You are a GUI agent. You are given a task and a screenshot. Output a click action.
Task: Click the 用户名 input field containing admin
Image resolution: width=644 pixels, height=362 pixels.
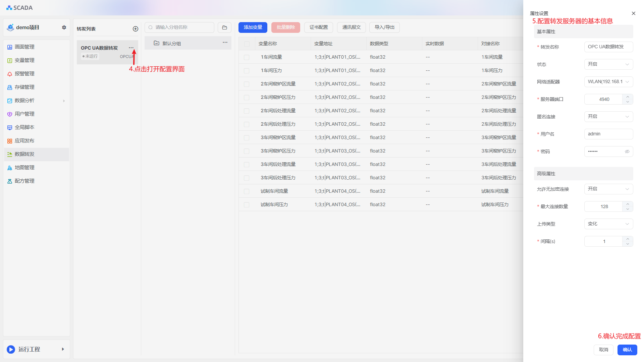[608, 134]
